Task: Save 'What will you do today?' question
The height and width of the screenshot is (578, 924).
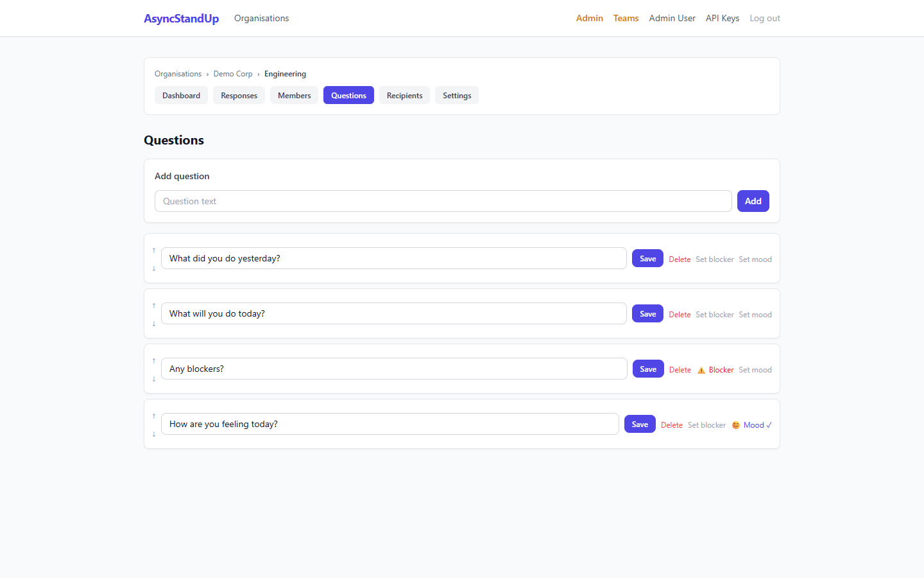Action: tap(647, 313)
